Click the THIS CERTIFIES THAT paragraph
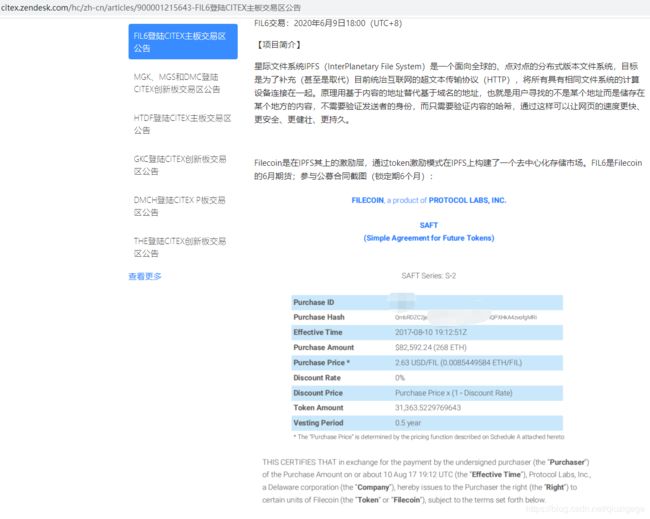 point(427,481)
